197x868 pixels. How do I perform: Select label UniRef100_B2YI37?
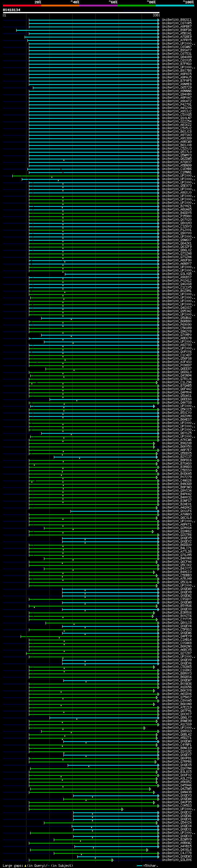tap(176, 457)
